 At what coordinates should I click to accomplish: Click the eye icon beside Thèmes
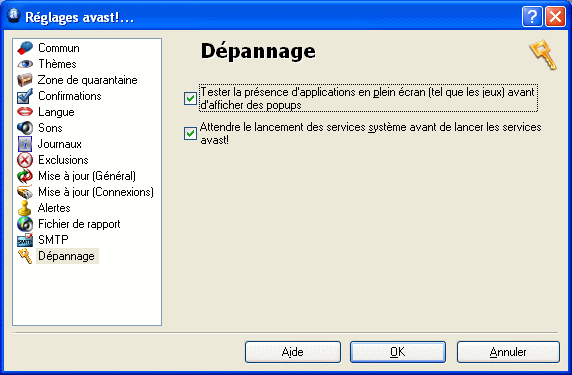[25, 64]
